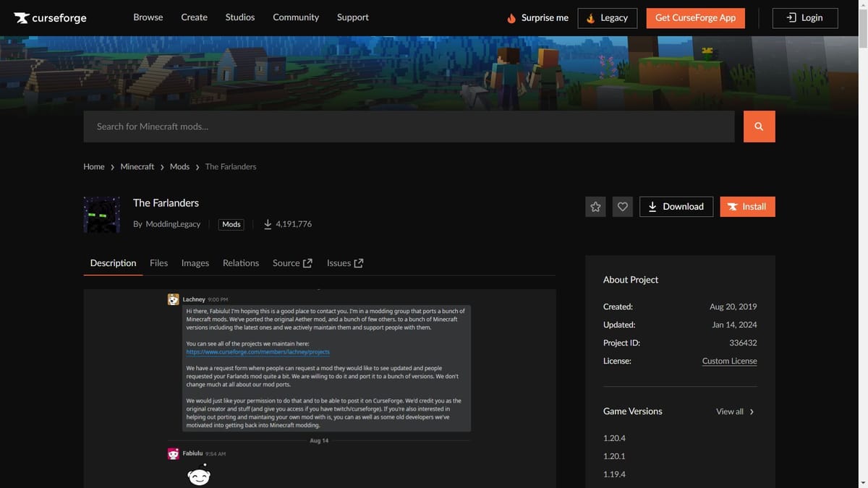Image resolution: width=868 pixels, height=488 pixels.
Task: Expand Game Versions with View all
Action: (x=735, y=411)
